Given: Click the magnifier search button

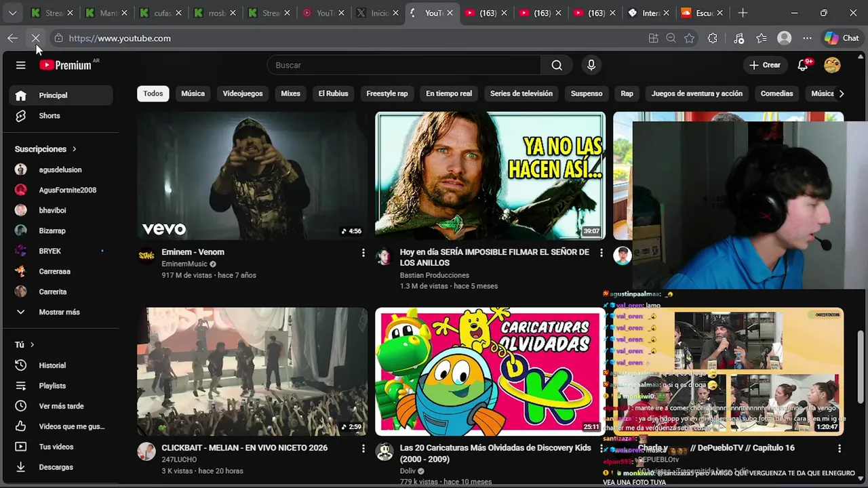Looking at the screenshot, I should coord(557,65).
